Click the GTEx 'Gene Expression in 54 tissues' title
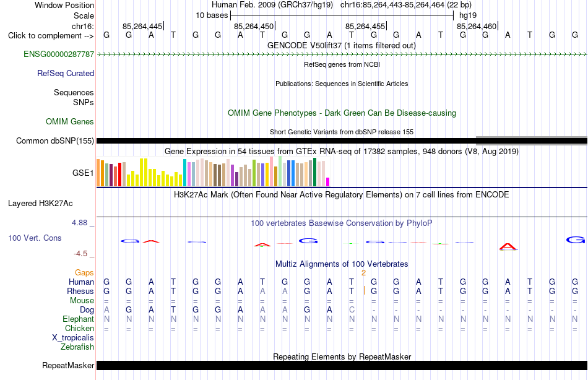This screenshot has height=380, width=588. click(342, 152)
